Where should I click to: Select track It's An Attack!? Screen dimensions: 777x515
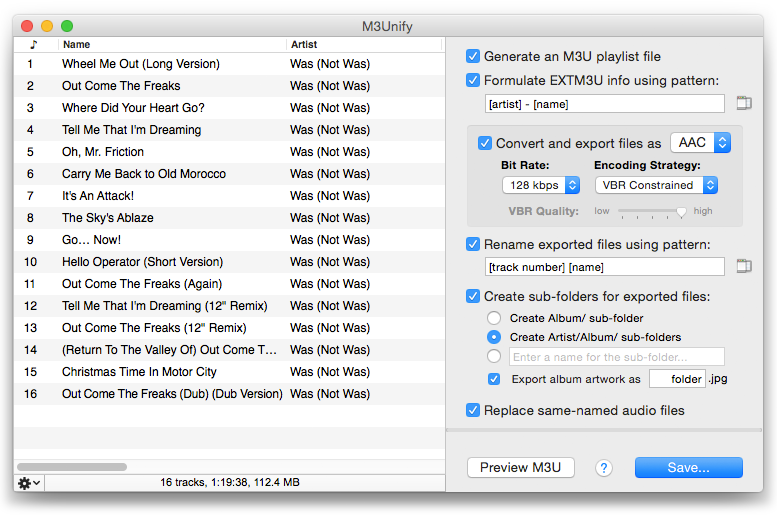click(229, 196)
